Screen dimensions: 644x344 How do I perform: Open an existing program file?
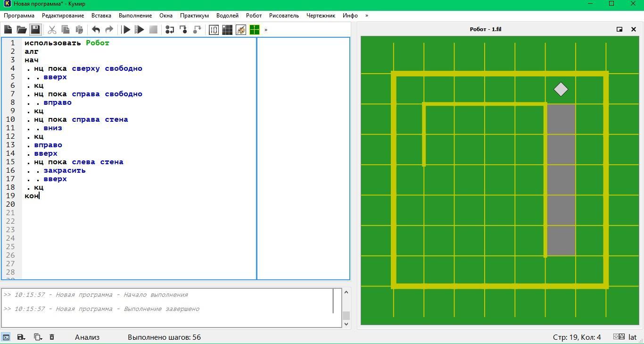tap(22, 30)
